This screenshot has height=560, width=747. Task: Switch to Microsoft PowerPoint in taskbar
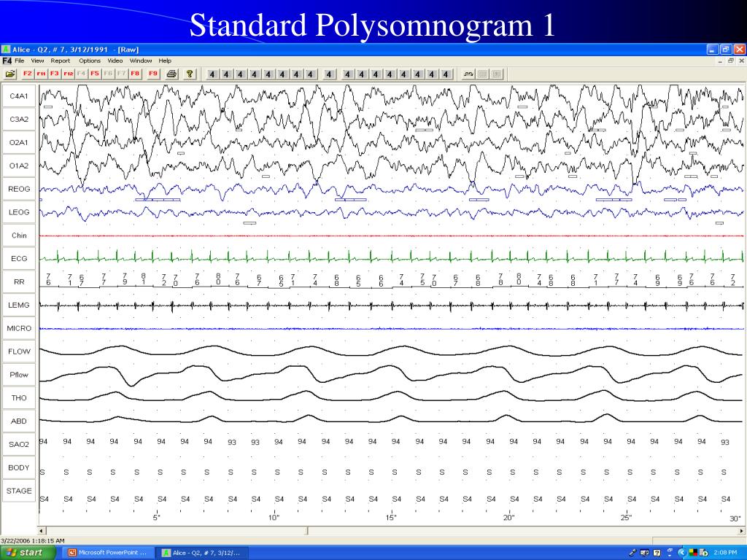pyautogui.click(x=108, y=553)
